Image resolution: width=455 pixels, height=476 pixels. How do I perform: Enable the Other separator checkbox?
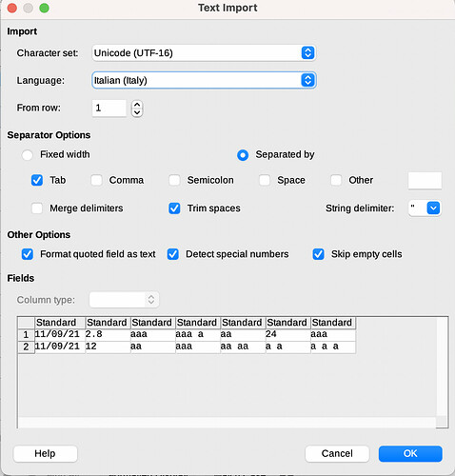pos(336,180)
